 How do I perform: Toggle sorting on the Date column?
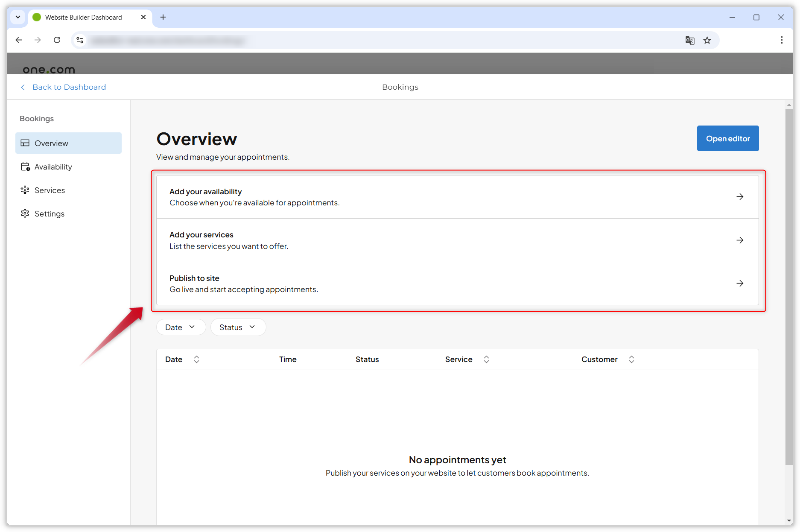(x=196, y=359)
